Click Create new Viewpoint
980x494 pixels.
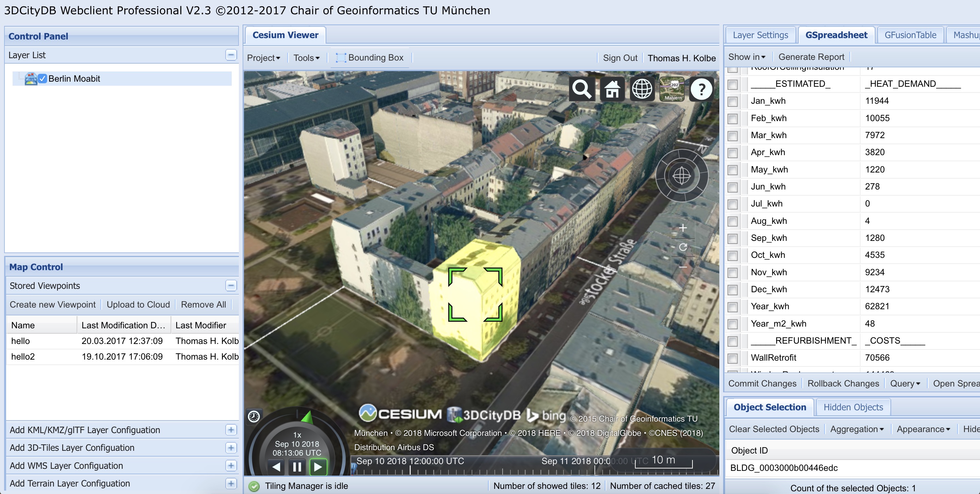(52, 304)
